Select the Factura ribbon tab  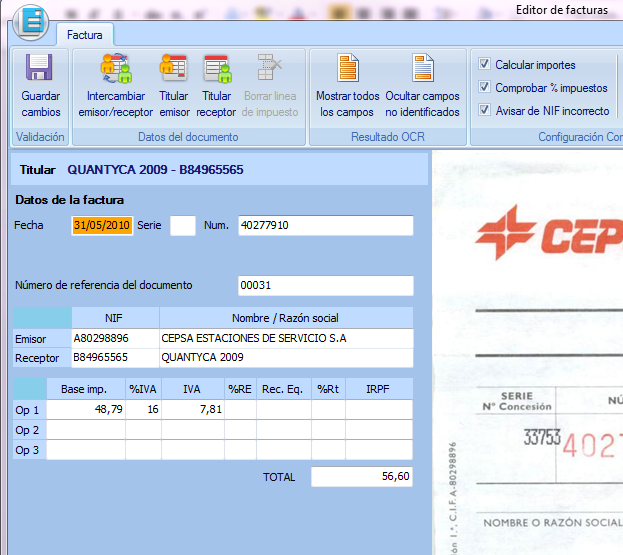[x=85, y=35]
